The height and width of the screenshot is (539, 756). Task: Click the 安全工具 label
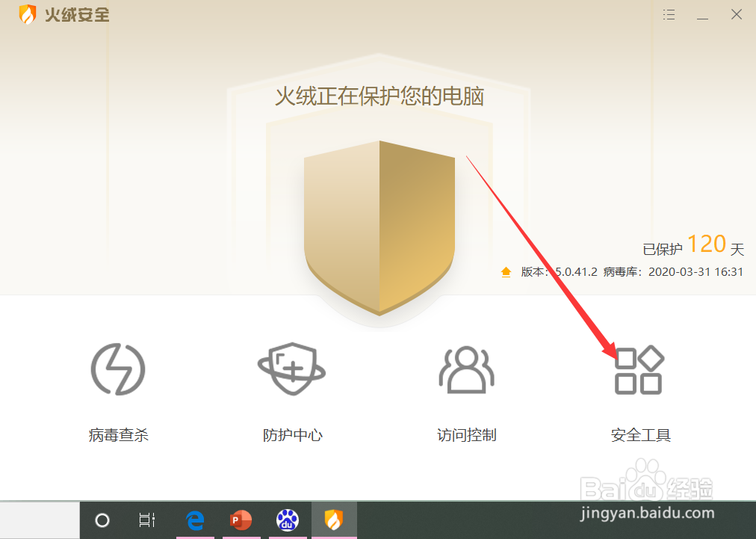[641, 435]
